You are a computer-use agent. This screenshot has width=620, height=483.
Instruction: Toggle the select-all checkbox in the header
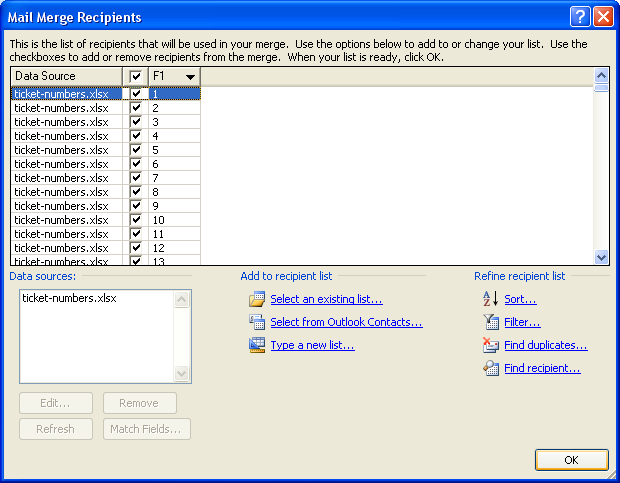pyautogui.click(x=136, y=76)
